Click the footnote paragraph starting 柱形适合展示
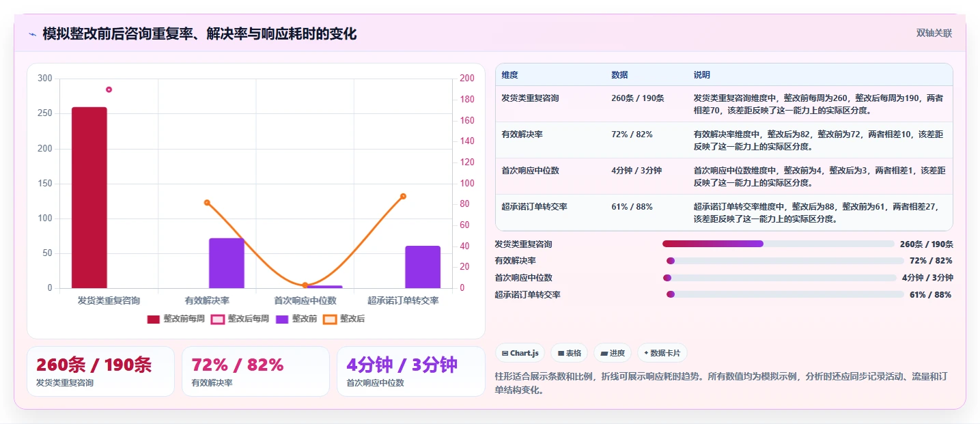The image size is (980, 424). click(720, 384)
